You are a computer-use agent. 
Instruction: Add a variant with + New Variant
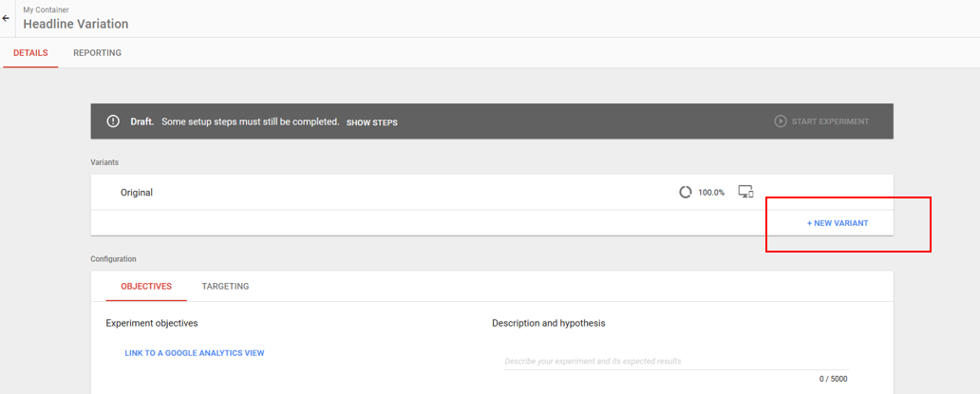coord(838,223)
